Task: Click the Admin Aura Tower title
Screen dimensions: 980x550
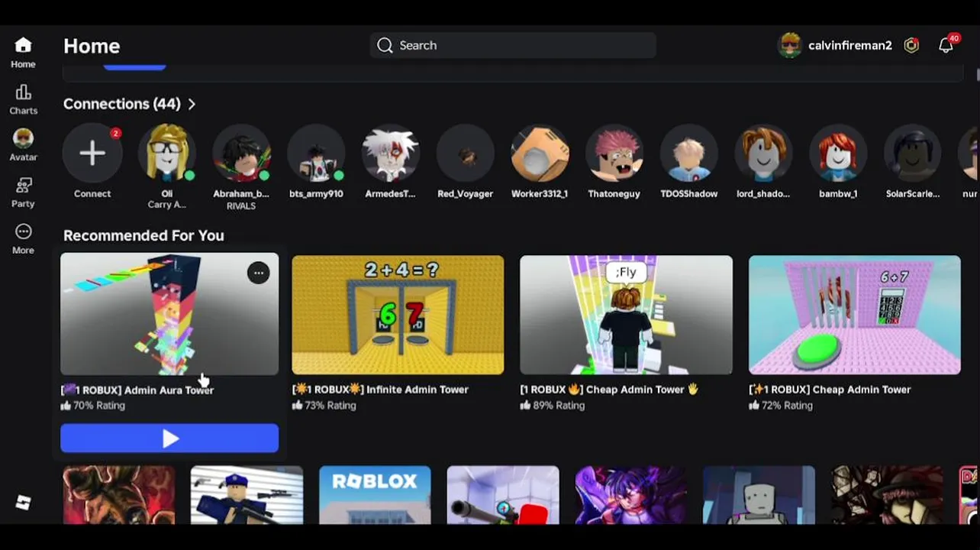Action: click(137, 390)
